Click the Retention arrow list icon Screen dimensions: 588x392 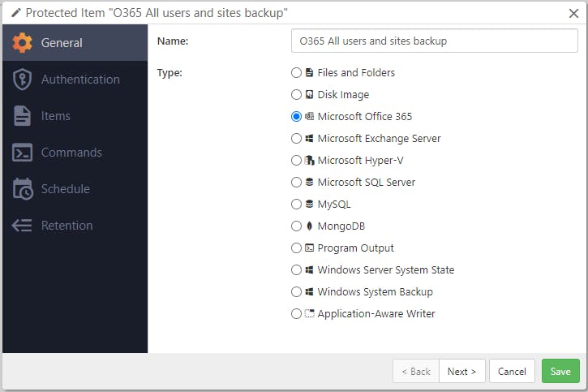pyautogui.click(x=22, y=226)
